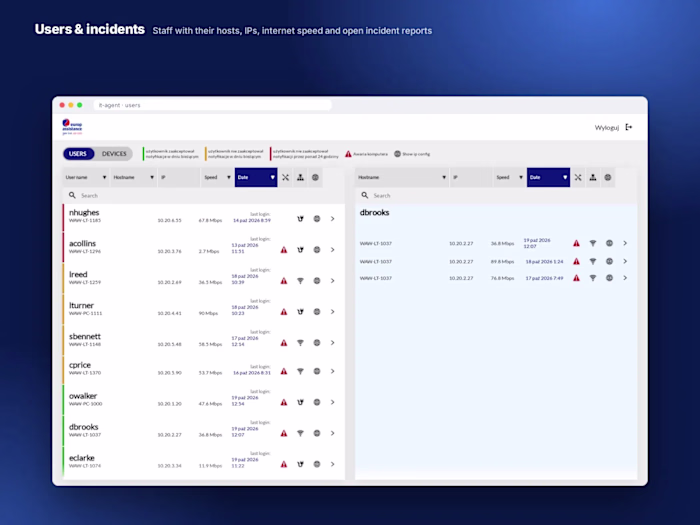Screen dimensions: 700x525
Task: Click left panel IP column header
Action: point(179,177)
